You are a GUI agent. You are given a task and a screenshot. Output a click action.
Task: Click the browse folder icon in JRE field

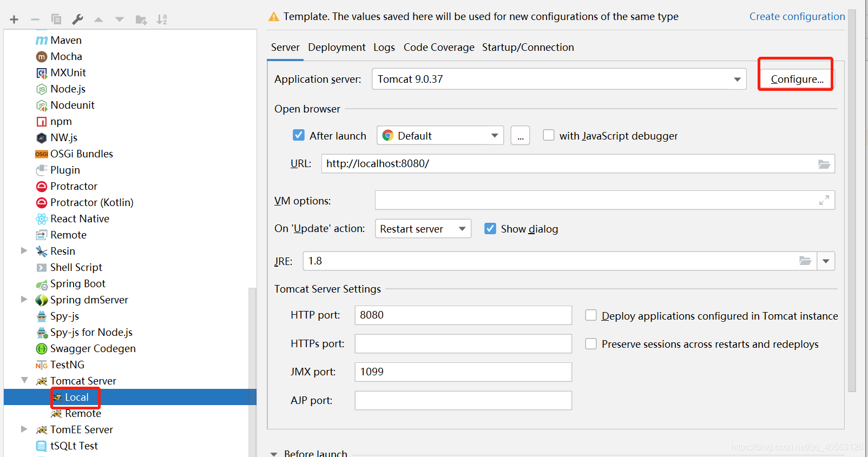click(x=805, y=261)
